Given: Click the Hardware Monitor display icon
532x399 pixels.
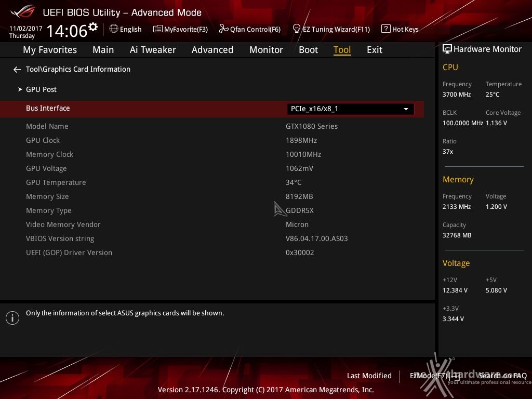Looking at the screenshot, I should 447,49.
